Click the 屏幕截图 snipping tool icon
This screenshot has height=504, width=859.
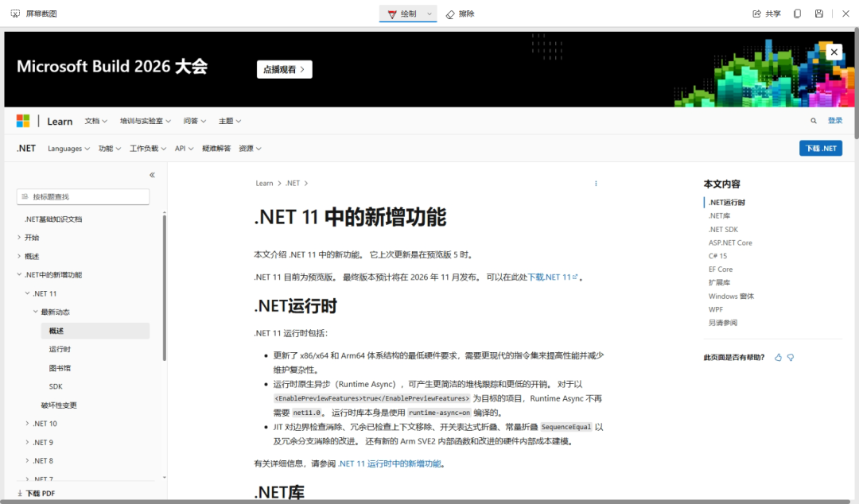click(15, 14)
